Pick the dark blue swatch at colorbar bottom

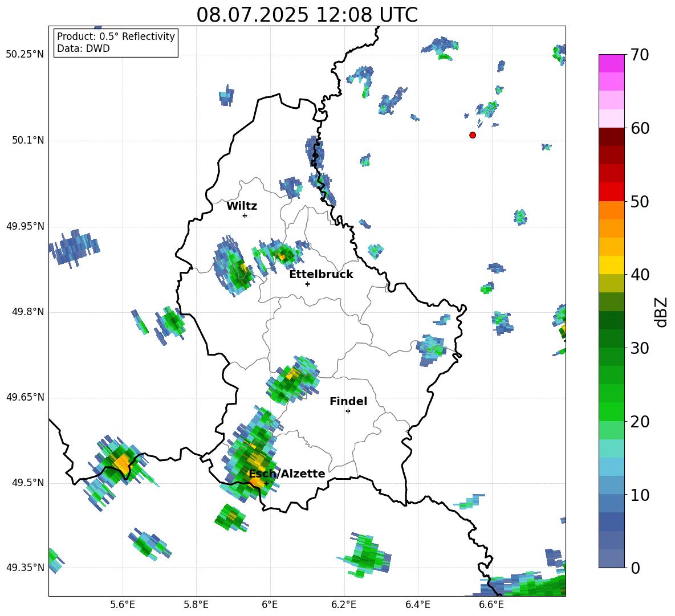tap(611, 558)
